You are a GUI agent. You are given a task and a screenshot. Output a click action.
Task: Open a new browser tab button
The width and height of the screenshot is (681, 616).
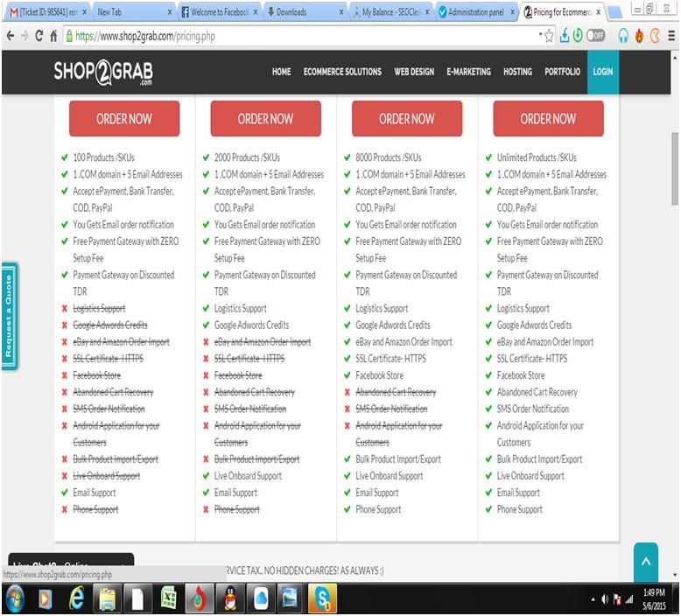pyautogui.click(x=614, y=12)
